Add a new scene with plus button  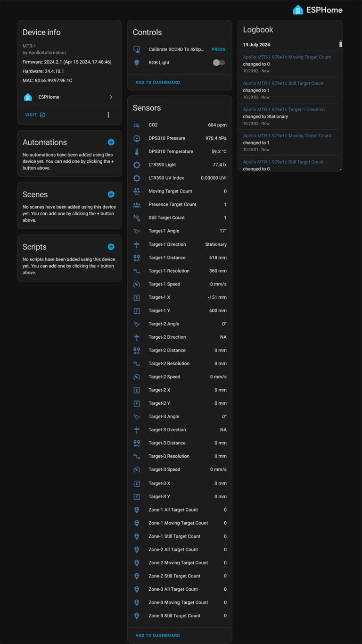click(x=111, y=194)
